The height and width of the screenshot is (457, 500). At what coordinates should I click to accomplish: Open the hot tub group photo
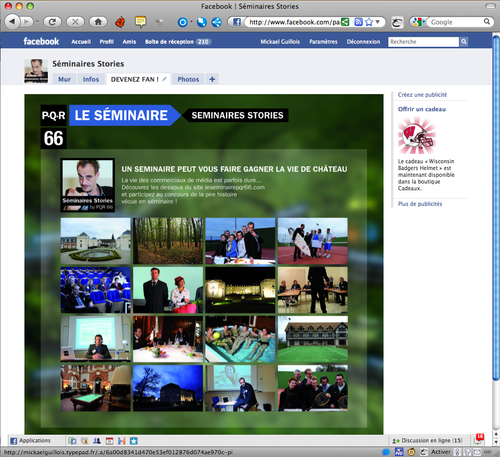click(240, 339)
